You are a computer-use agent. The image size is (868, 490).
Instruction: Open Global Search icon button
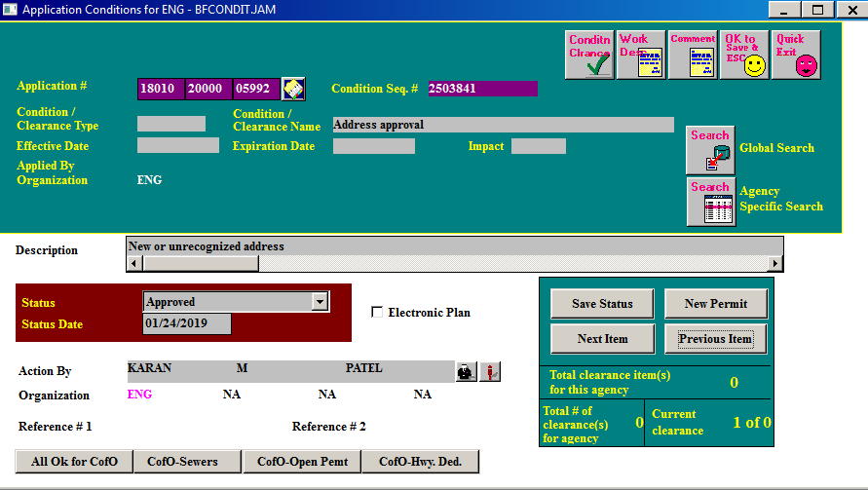[711, 151]
